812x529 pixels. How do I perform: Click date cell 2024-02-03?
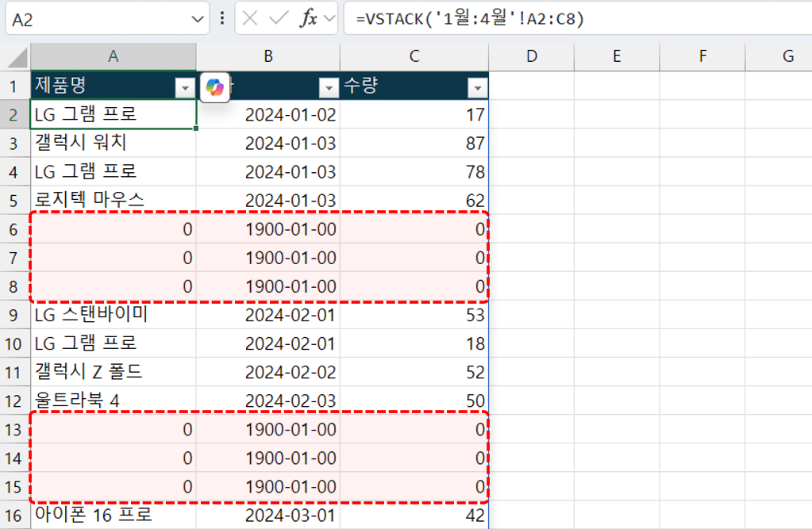click(267, 401)
